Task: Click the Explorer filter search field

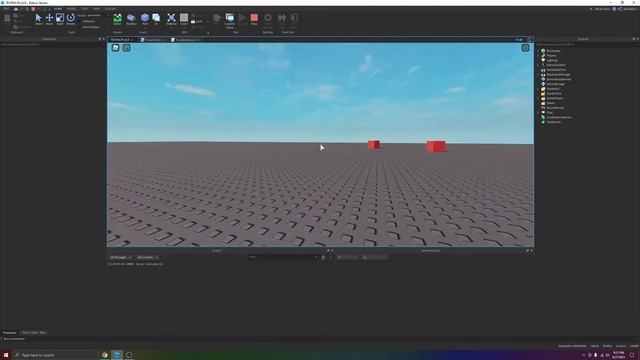Action: (587, 44)
